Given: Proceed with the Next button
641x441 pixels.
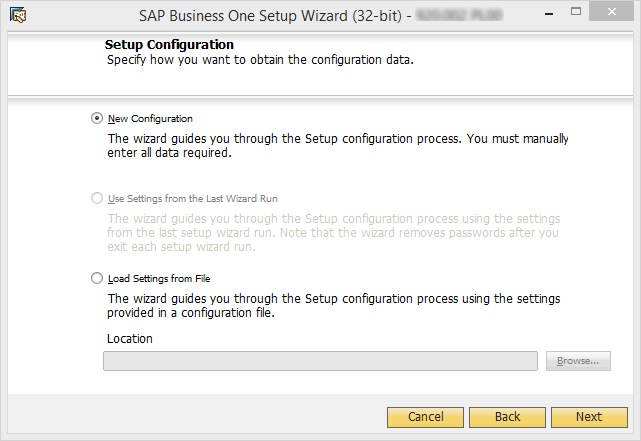Looking at the screenshot, I should (x=589, y=417).
